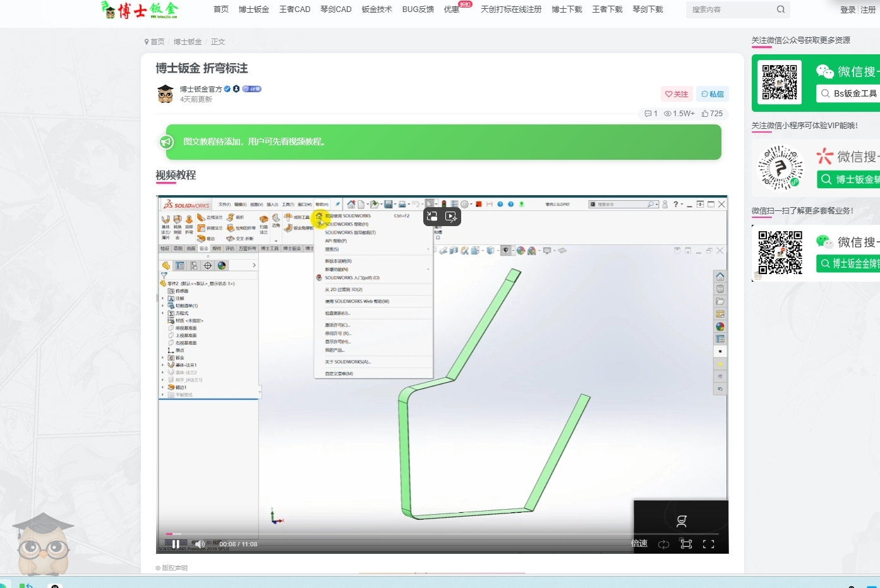Click the 褶边 hem tool icon
Screen dimensions: 880x588
(x=206, y=239)
